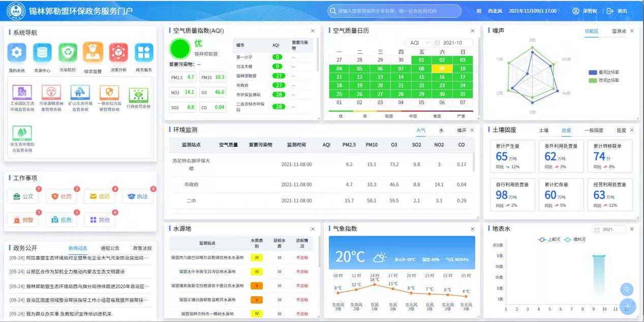Expand the AQI dropdown in 空气质量日历

click(418, 43)
